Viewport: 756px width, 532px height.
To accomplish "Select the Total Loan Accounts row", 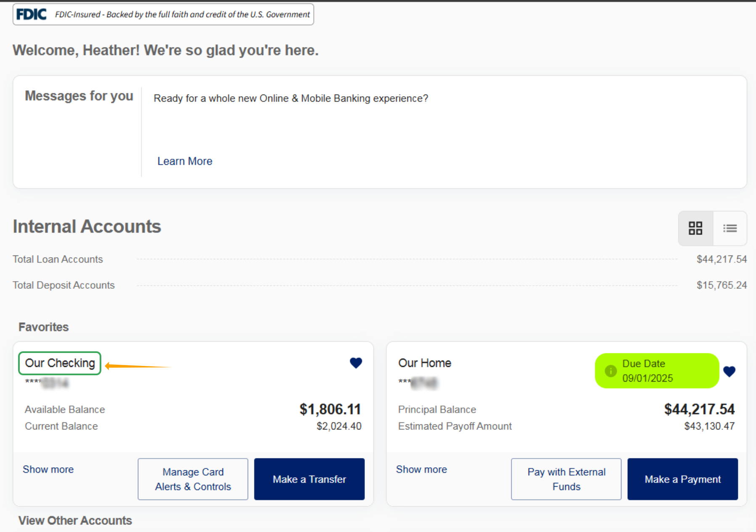I will click(x=380, y=259).
